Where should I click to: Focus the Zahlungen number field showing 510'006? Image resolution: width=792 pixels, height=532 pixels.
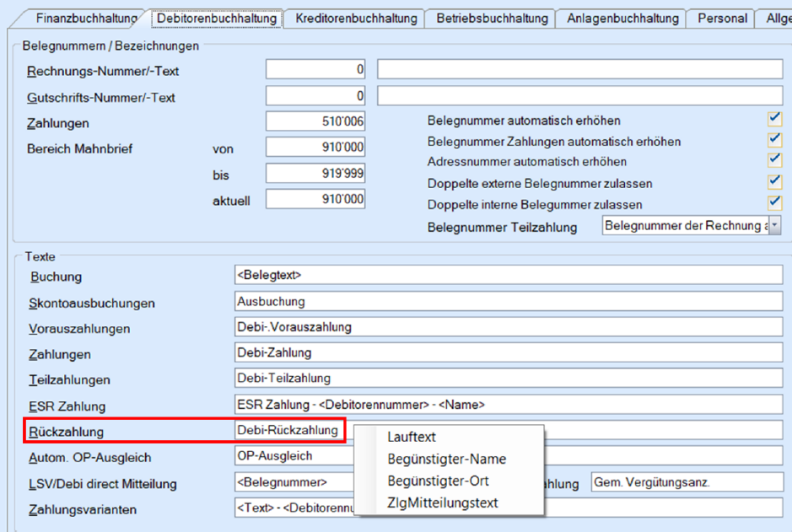tap(315, 122)
